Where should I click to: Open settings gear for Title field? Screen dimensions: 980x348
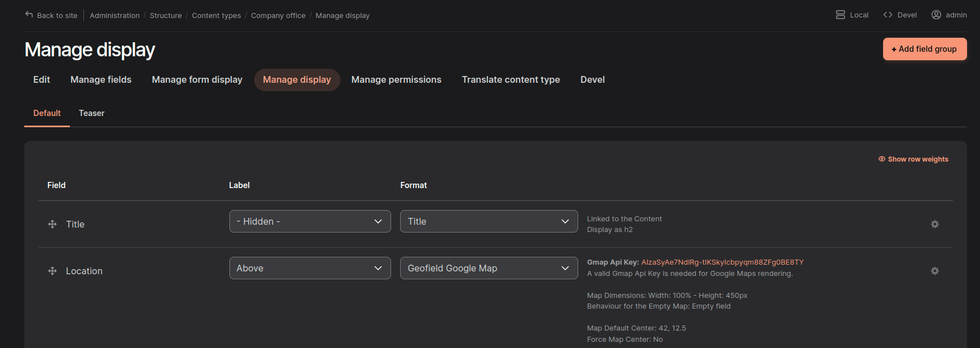click(x=934, y=224)
